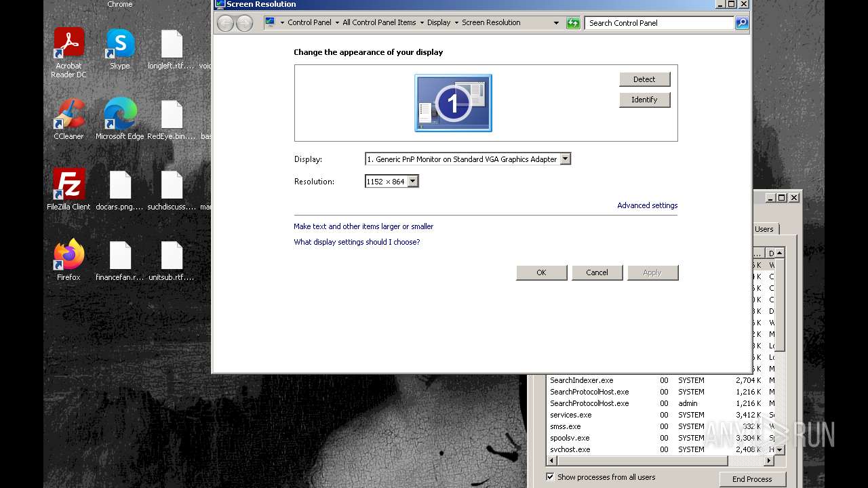Click the Cancel button
This screenshot has height=488, width=868.
click(x=597, y=272)
